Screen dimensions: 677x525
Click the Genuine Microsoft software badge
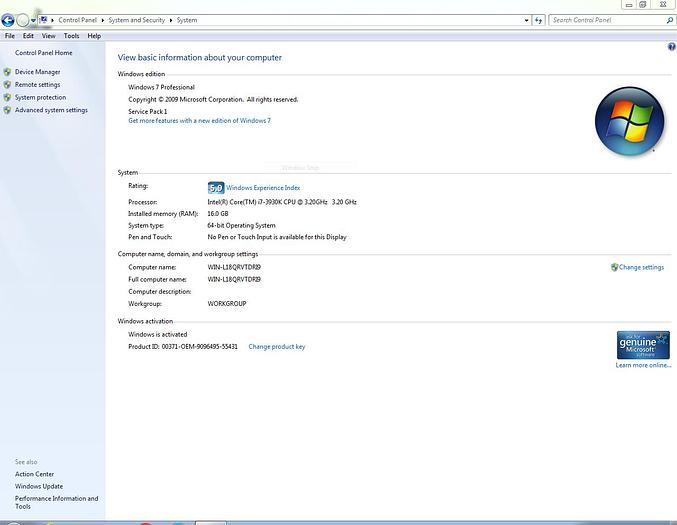[643, 345]
